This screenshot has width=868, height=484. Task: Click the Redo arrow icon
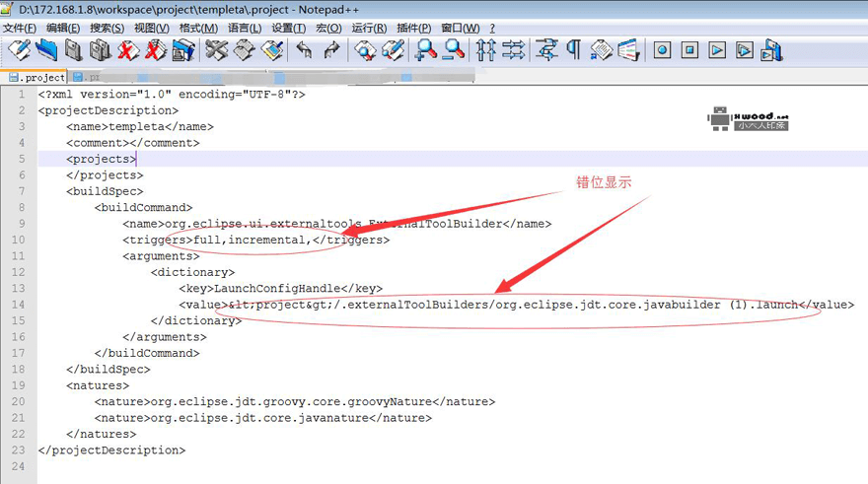click(331, 50)
